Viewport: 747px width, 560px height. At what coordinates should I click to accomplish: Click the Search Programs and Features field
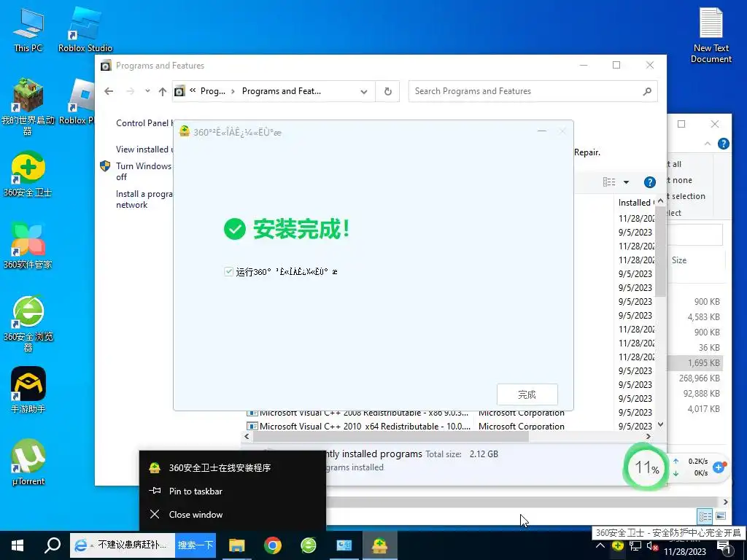click(x=533, y=91)
